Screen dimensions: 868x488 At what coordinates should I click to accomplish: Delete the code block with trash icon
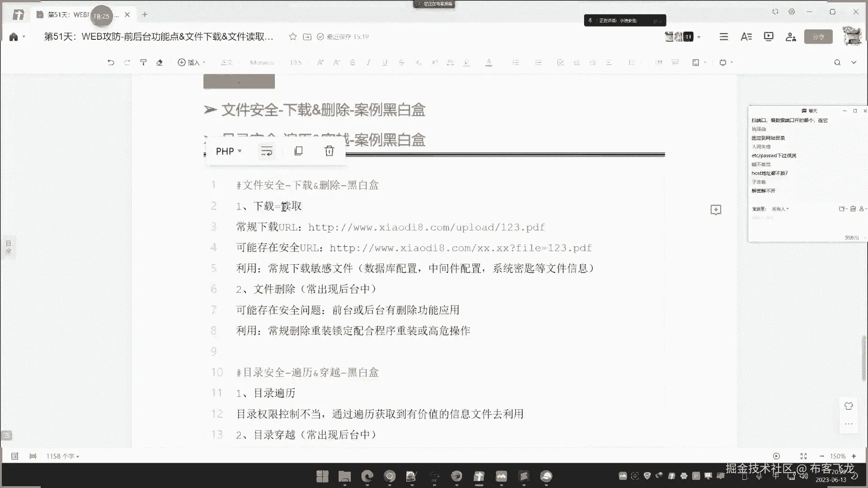pyautogui.click(x=329, y=151)
